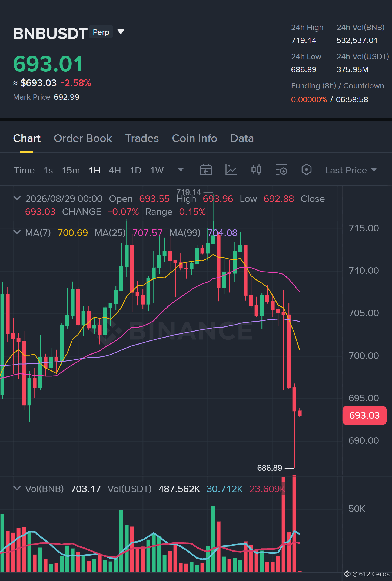Click the MA(25) 707.57 value
Screen dimensions: 392x581
point(147,233)
